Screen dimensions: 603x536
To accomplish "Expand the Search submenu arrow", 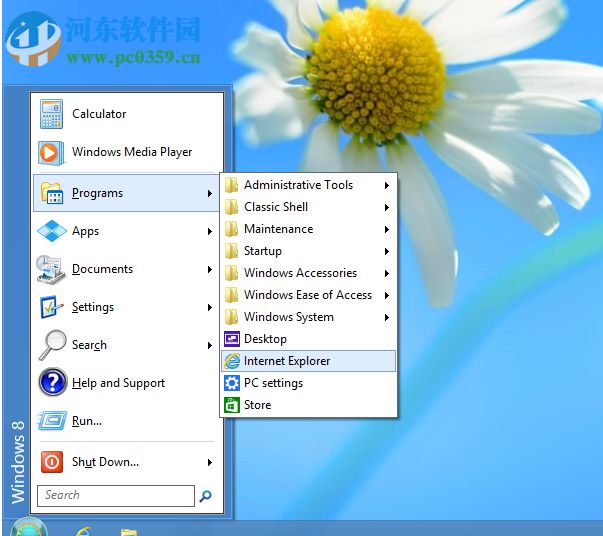I will click(x=210, y=345).
